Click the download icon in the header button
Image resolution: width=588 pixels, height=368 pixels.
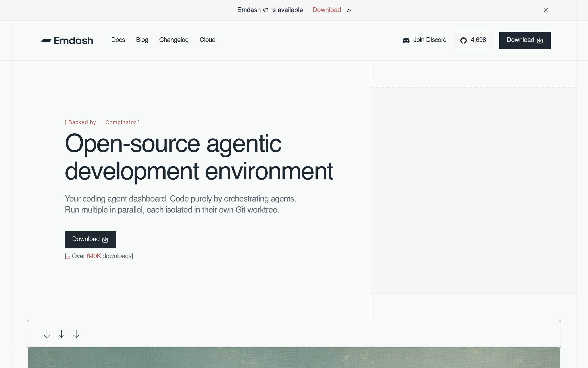(540, 41)
